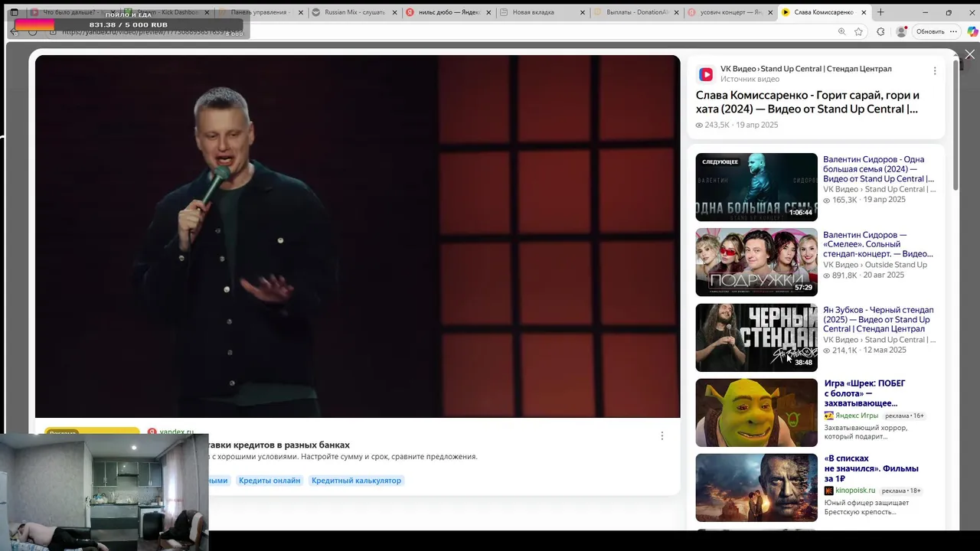Image resolution: width=980 pixels, height=551 pixels.
Task: Click the Кредиты онлайн chip
Action: (269, 481)
